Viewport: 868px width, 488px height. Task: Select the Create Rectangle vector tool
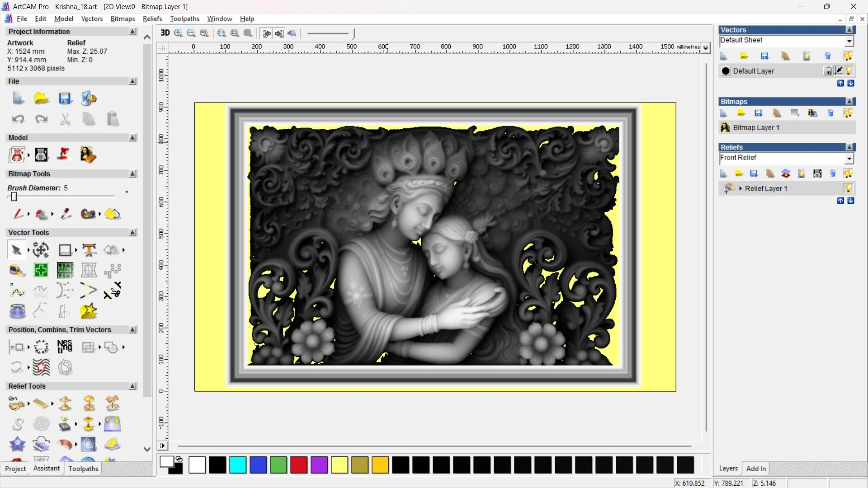(65, 250)
